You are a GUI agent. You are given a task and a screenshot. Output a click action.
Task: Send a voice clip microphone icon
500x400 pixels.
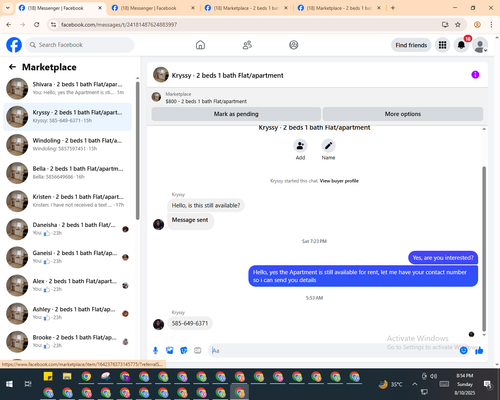point(155,350)
